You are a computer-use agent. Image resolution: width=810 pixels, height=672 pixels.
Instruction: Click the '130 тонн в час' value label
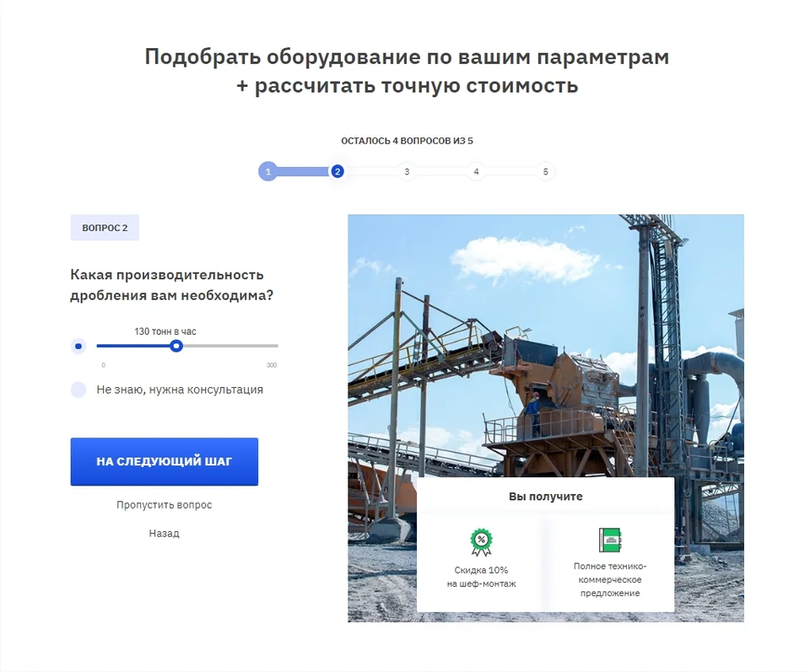(x=165, y=331)
